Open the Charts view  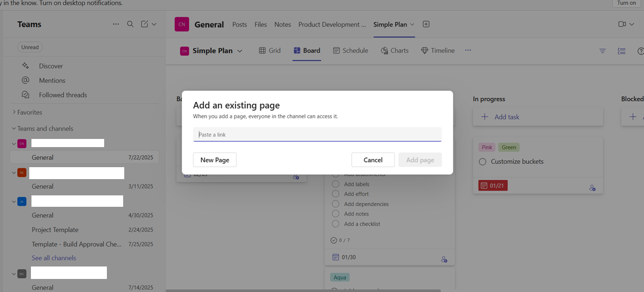coord(394,50)
